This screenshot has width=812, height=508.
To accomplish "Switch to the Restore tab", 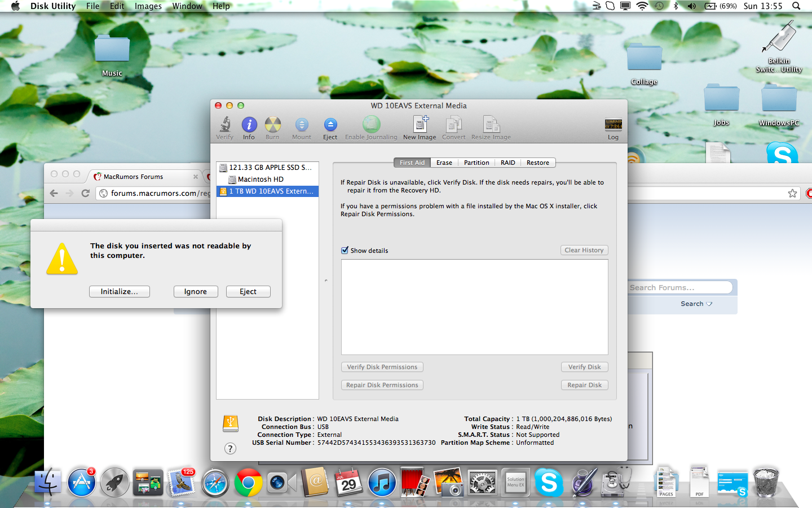I will (x=538, y=163).
